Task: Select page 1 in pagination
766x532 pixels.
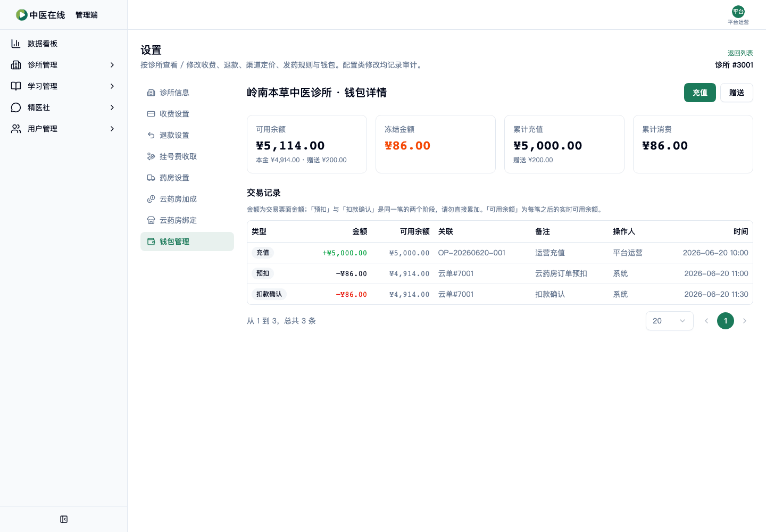Action: pyautogui.click(x=726, y=321)
